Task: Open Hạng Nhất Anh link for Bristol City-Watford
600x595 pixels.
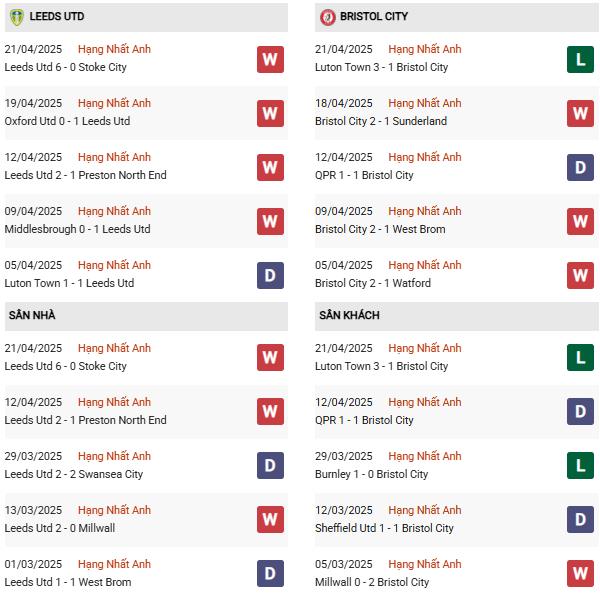Action: (425, 265)
